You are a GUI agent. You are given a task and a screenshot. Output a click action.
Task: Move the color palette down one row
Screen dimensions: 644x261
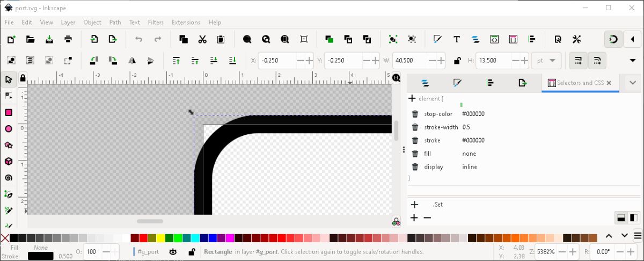tap(624, 235)
